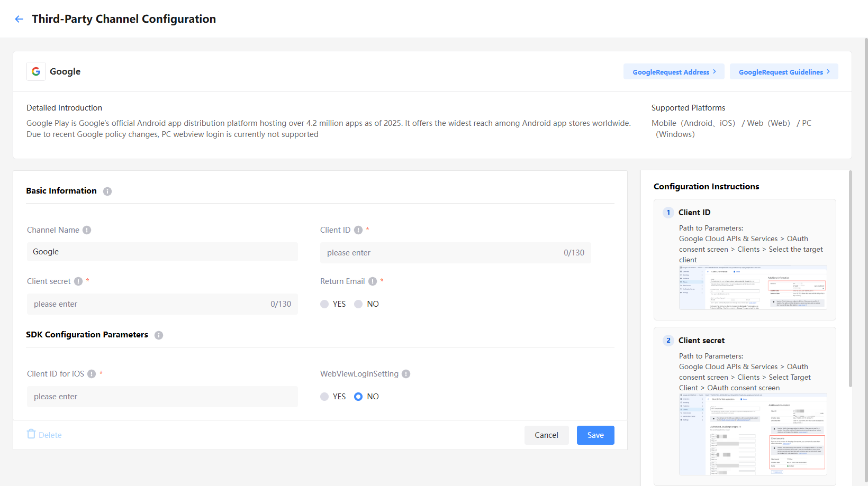
Task: Show Channel Name info tooltip
Action: coord(87,230)
